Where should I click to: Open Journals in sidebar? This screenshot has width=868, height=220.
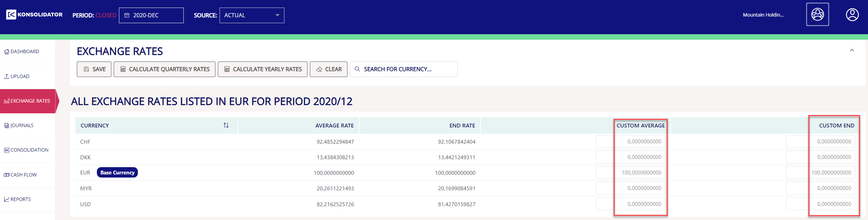[28, 125]
